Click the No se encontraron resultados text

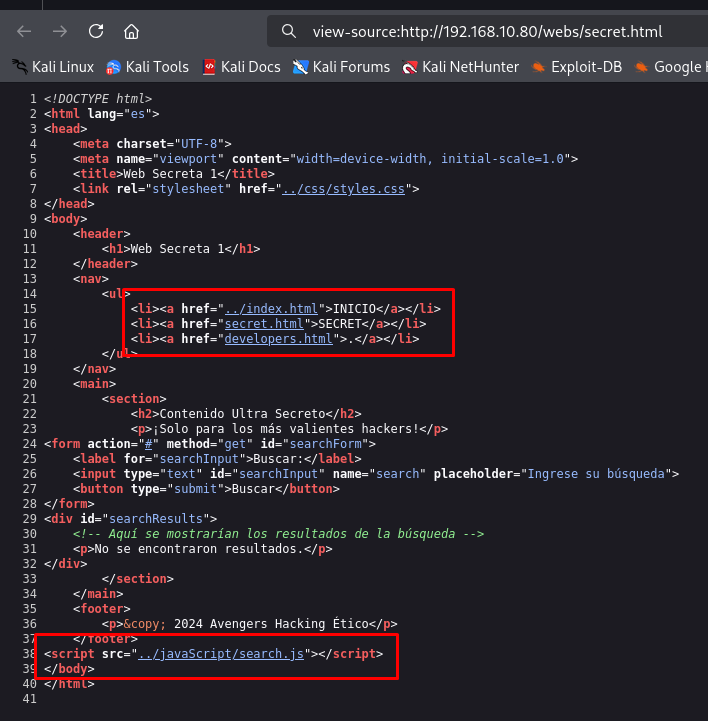pos(199,549)
